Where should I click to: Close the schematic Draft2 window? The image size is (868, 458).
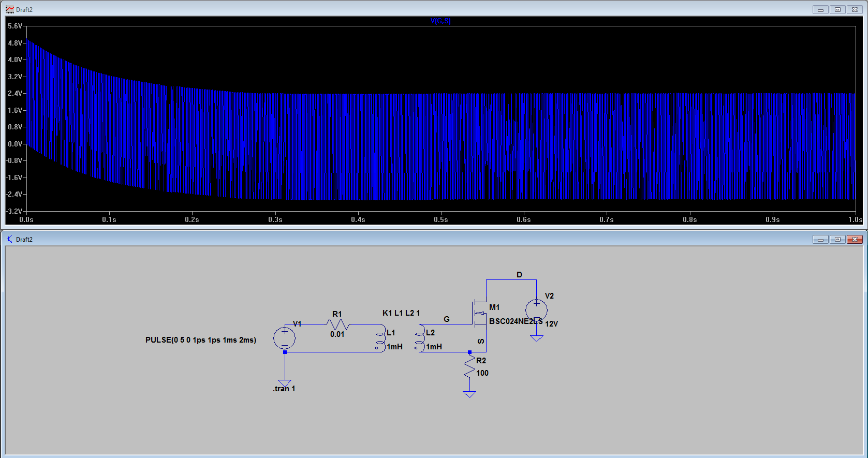click(855, 239)
